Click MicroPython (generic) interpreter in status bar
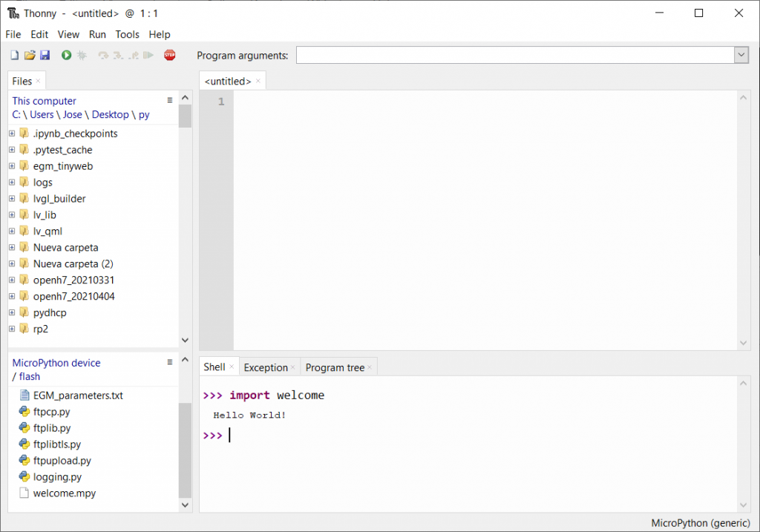760x532 pixels. click(x=701, y=523)
